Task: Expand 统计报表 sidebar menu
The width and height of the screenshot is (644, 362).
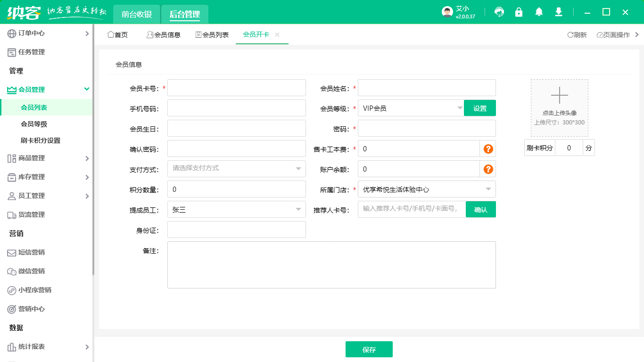Action: pos(46,347)
